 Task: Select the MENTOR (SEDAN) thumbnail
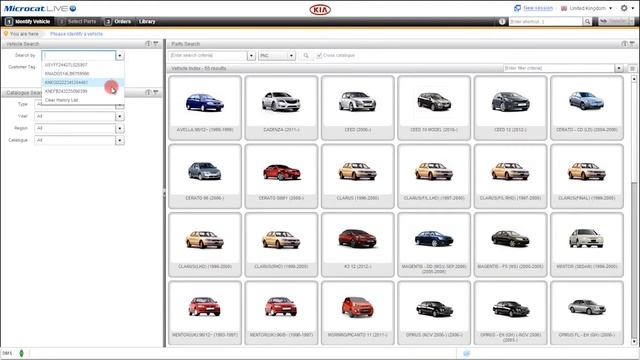(587, 244)
